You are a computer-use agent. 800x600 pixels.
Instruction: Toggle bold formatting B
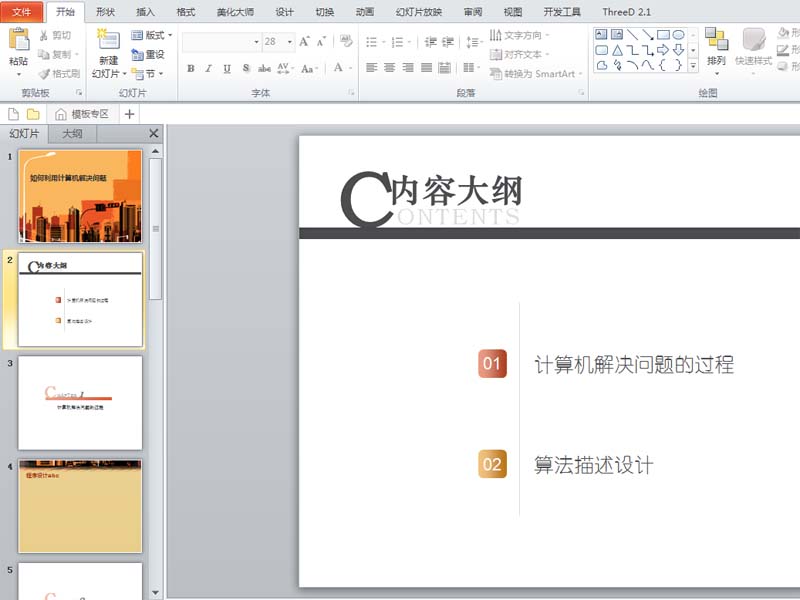click(191, 68)
